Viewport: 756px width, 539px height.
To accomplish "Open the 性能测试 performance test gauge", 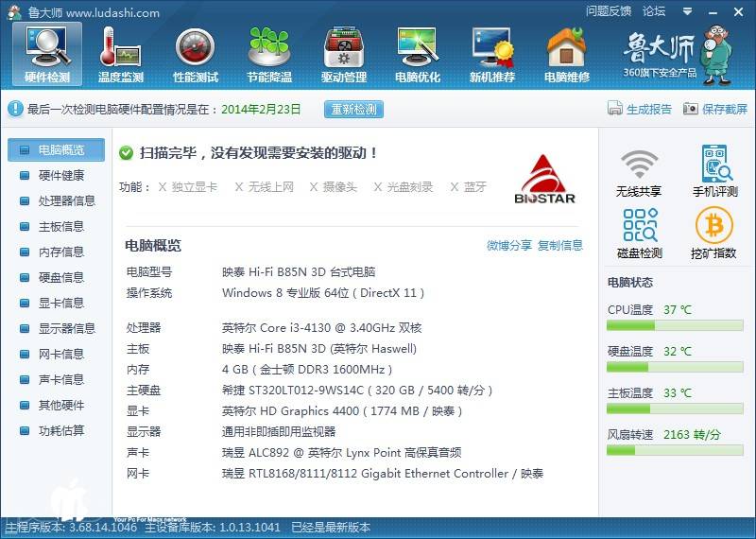I will coord(196,54).
